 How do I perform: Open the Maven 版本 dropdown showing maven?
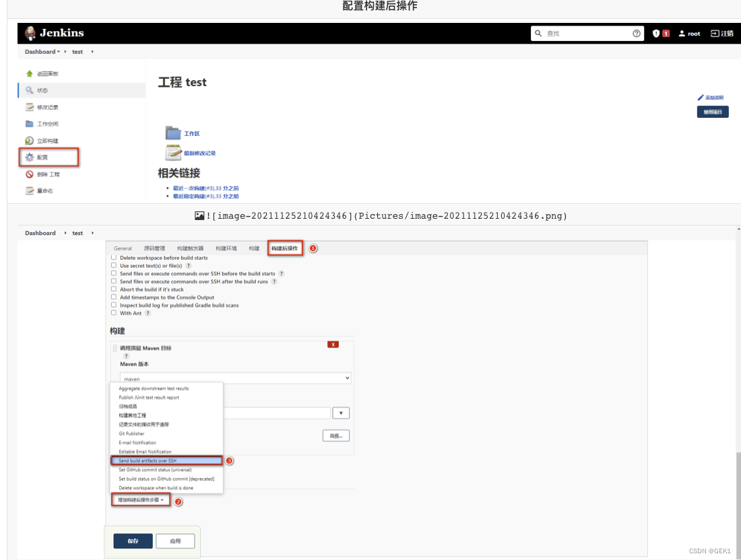(235, 378)
